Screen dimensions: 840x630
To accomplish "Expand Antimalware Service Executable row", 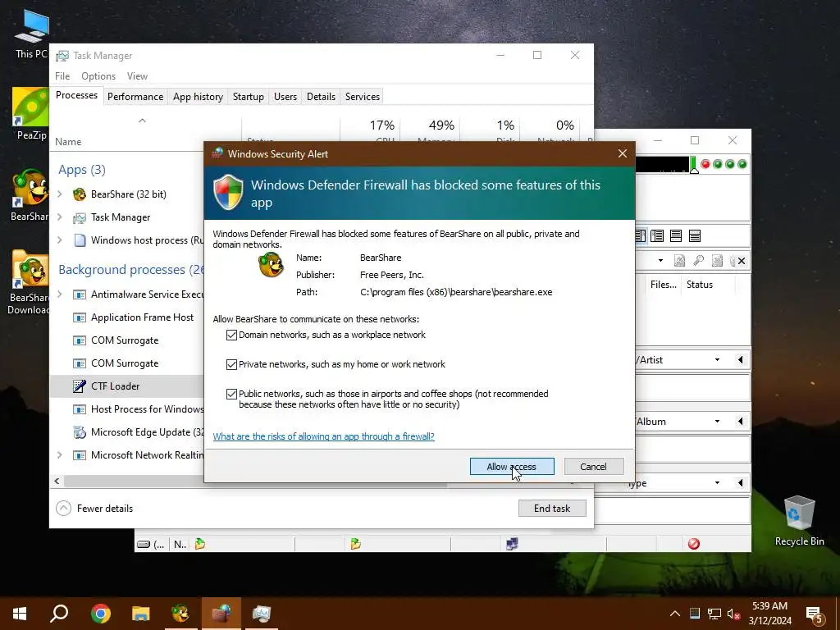I will pyautogui.click(x=60, y=294).
